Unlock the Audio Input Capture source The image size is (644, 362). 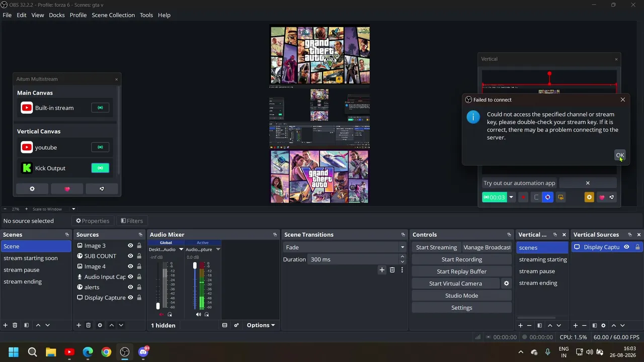click(x=139, y=277)
